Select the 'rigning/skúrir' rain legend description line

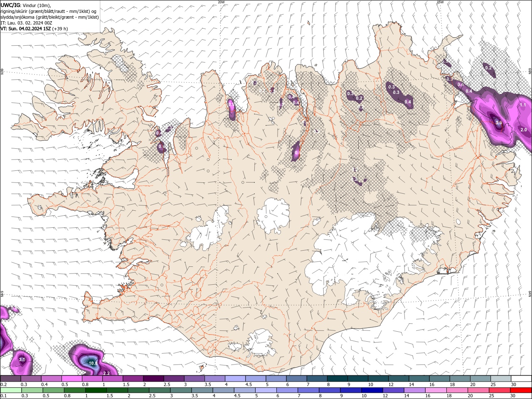49,11
